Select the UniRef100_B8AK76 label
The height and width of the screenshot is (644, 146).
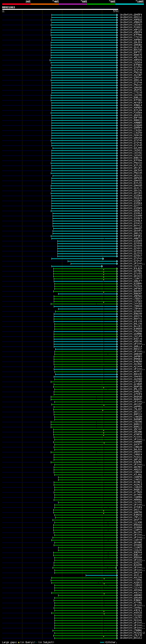point(131,55)
